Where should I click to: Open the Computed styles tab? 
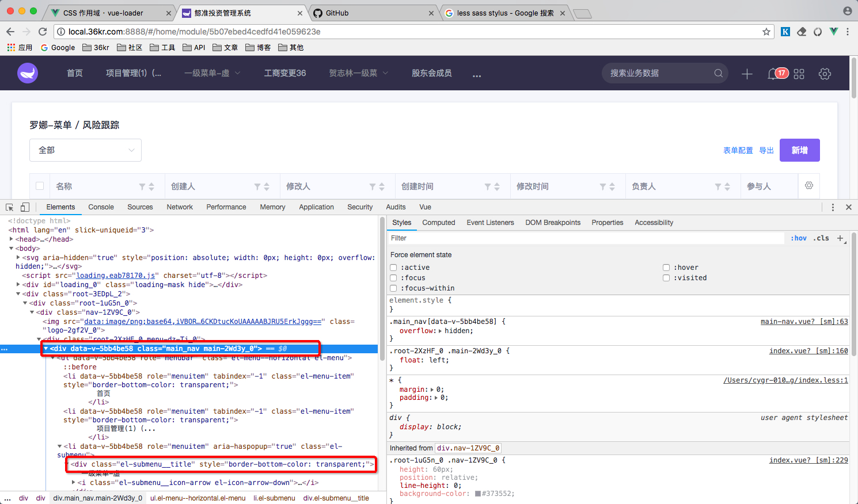pos(439,223)
